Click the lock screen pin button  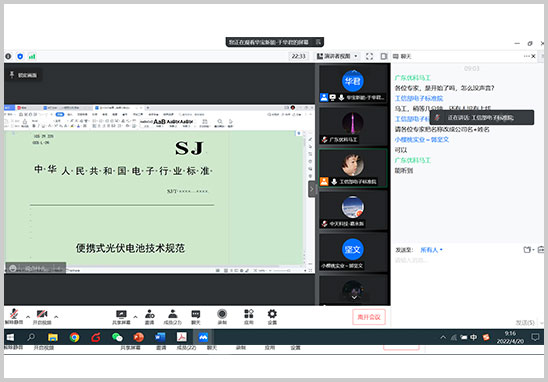tap(23, 75)
